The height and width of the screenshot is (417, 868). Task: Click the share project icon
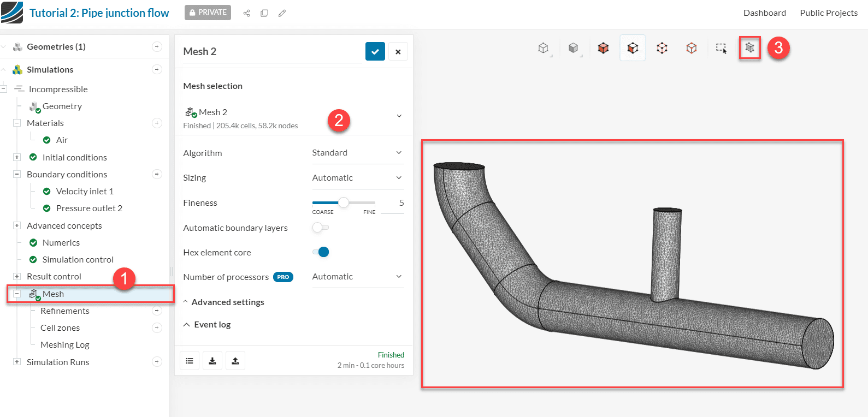pyautogui.click(x=247, y=13)
